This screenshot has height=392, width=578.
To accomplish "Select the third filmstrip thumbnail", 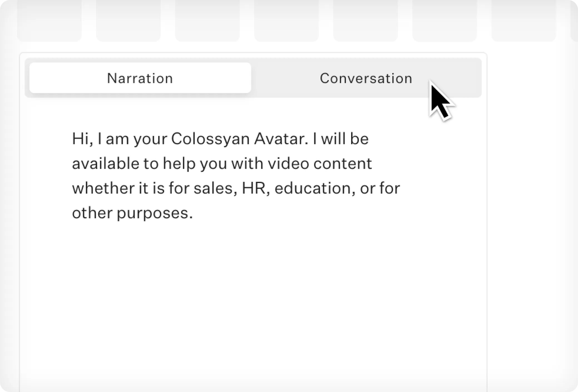I will (x=208, y=19).
